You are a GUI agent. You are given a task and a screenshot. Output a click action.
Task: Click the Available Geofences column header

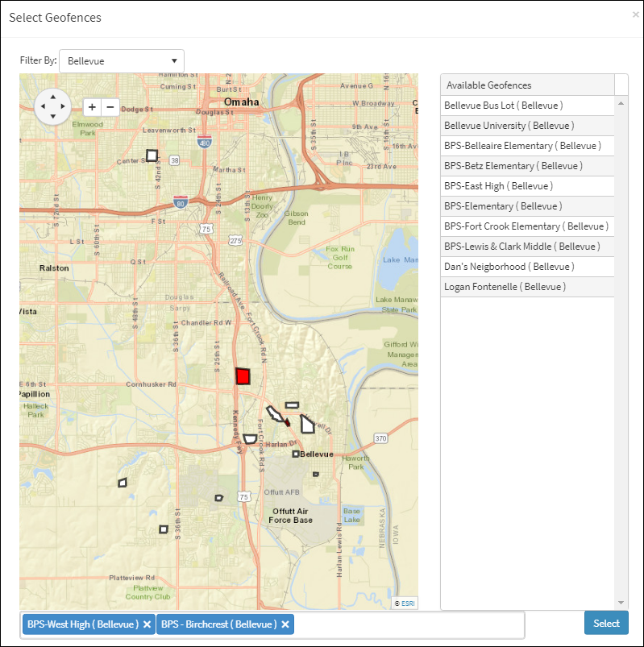click(x=527, y=85)
